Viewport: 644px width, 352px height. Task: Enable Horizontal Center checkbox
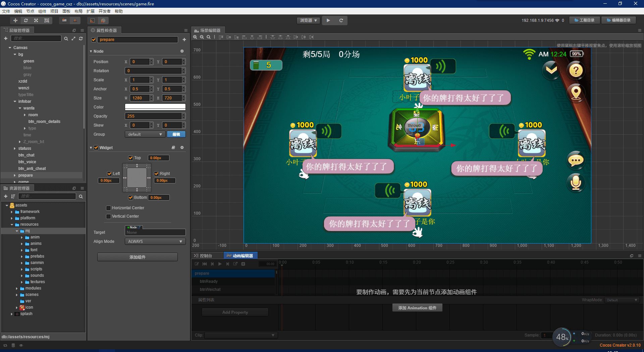(x=108, y=208)
